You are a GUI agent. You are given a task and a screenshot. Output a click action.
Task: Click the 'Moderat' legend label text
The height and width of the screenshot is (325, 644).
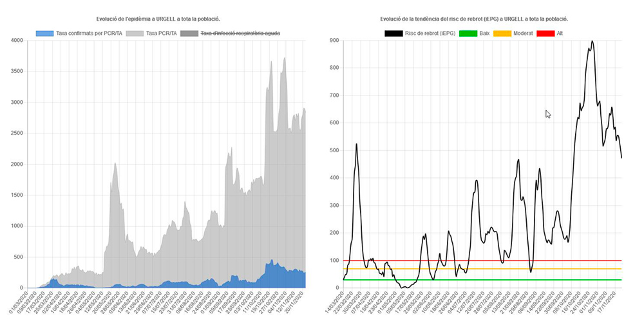523,33
